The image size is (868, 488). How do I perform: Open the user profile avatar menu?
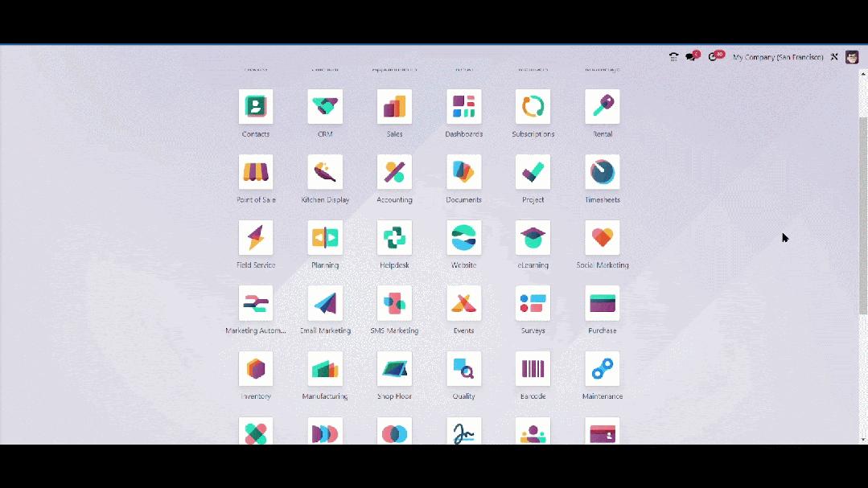tap(852, 56)
